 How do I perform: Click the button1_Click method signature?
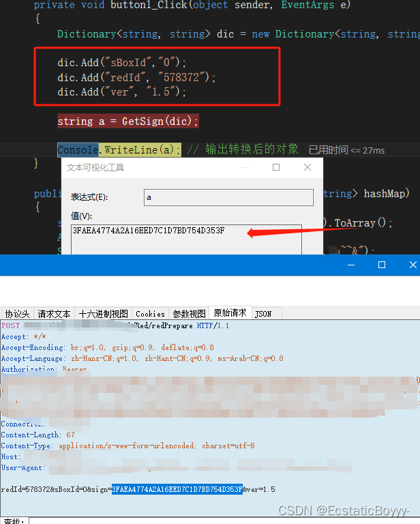[x=192, y=5]
